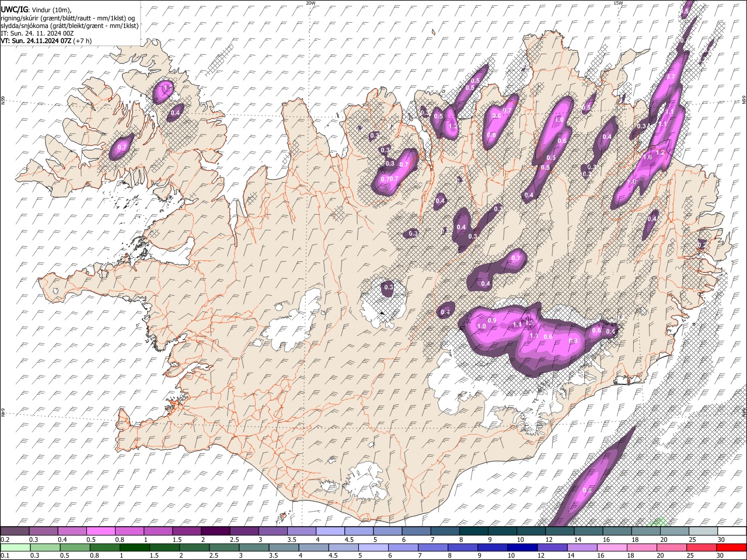Pick the lower legend violet swatch starting at 14
This screenshot has width=747, height=560.
581,547
